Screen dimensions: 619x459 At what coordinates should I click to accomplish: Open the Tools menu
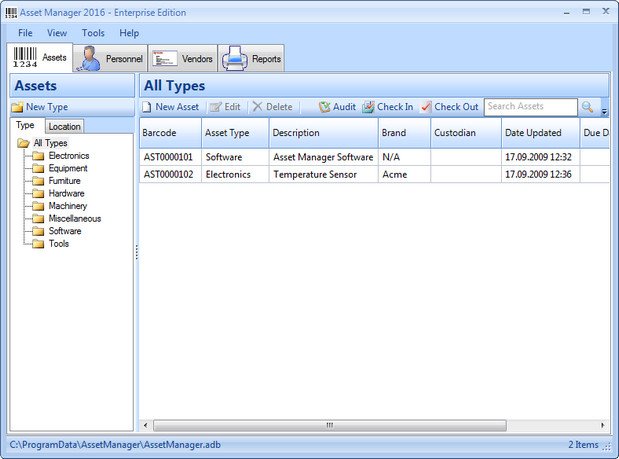point(93,33)
